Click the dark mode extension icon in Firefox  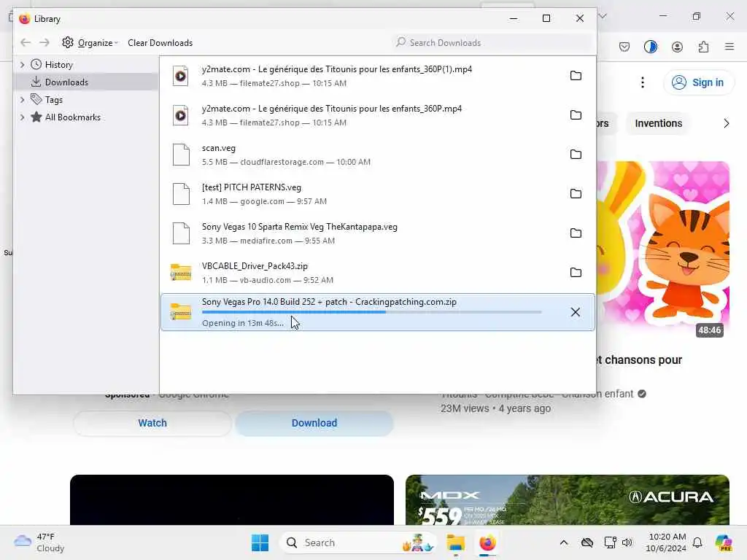[650, 47]
